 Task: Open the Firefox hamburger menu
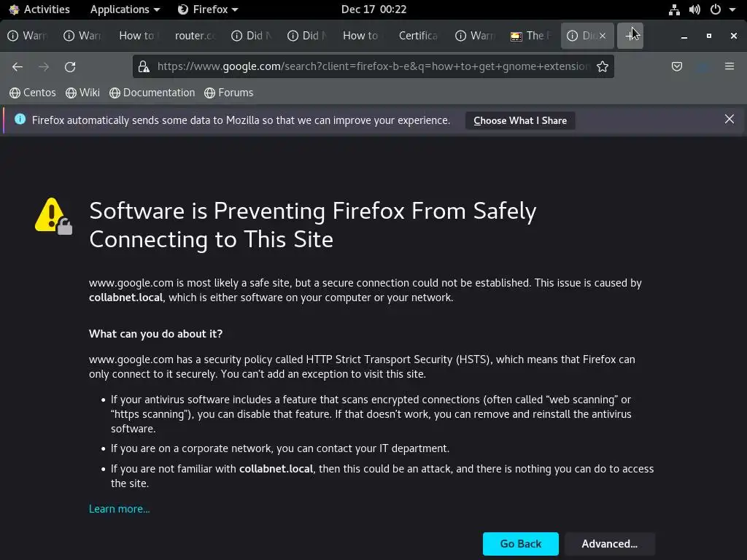click(x=729, y=66)
